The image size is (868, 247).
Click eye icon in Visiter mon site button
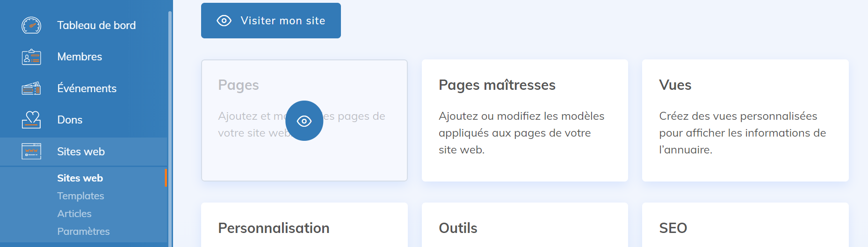click(x=224, y=21)
